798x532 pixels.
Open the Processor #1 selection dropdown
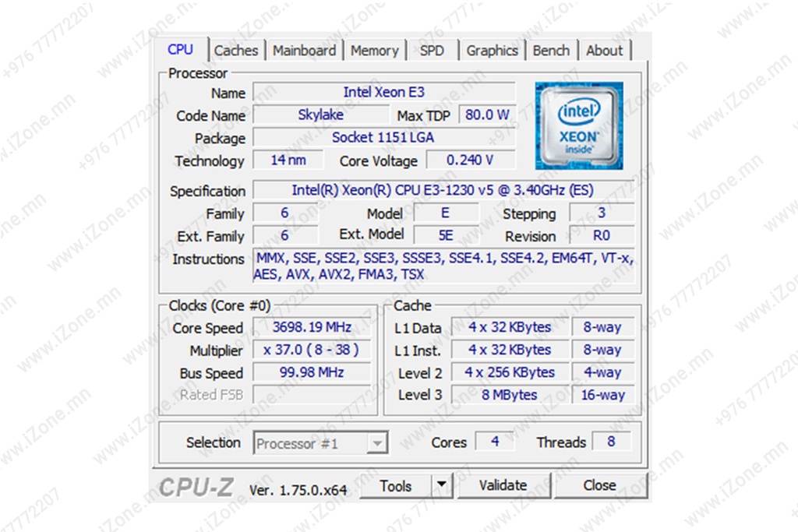320,443
